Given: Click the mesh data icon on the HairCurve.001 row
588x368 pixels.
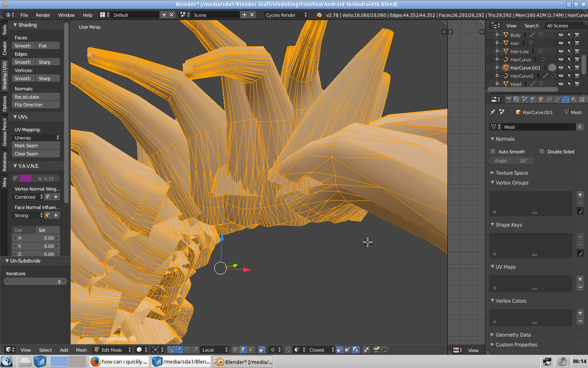Looking at the screenshot, I should [x=552, y=67].
